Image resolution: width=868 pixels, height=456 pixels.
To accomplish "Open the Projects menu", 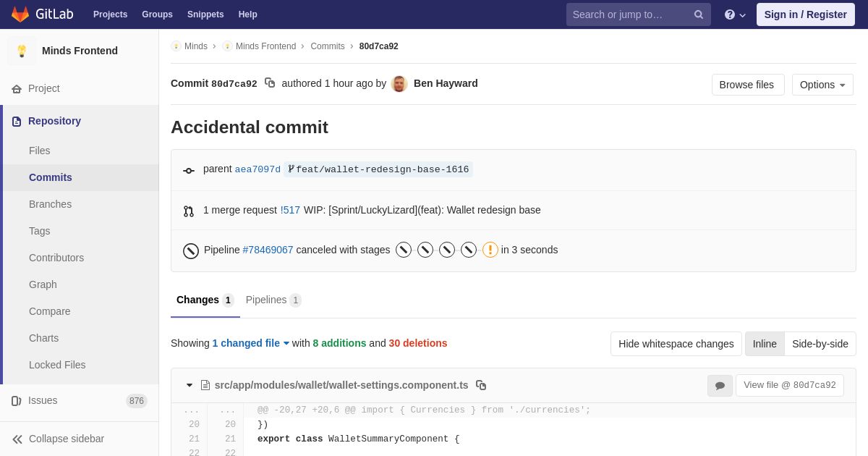I will [110, 14].
